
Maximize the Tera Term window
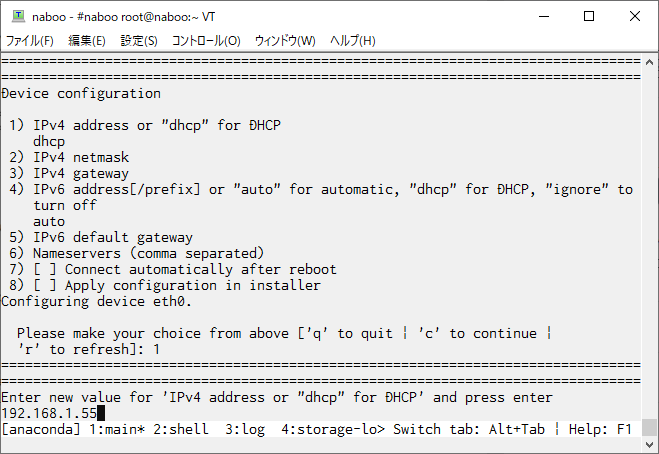tap(589, 16)
